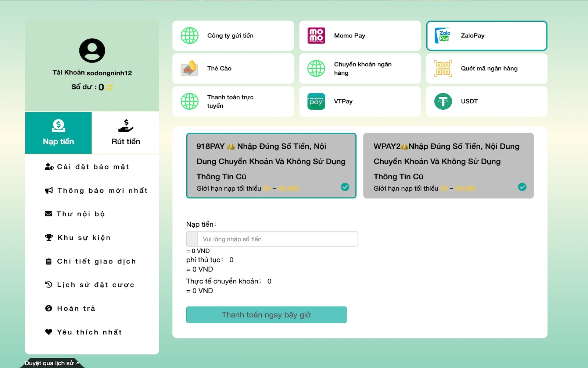Click the user avatar profile icon
The height and width of the screenshot is (368, 588).
pos(92,50)
